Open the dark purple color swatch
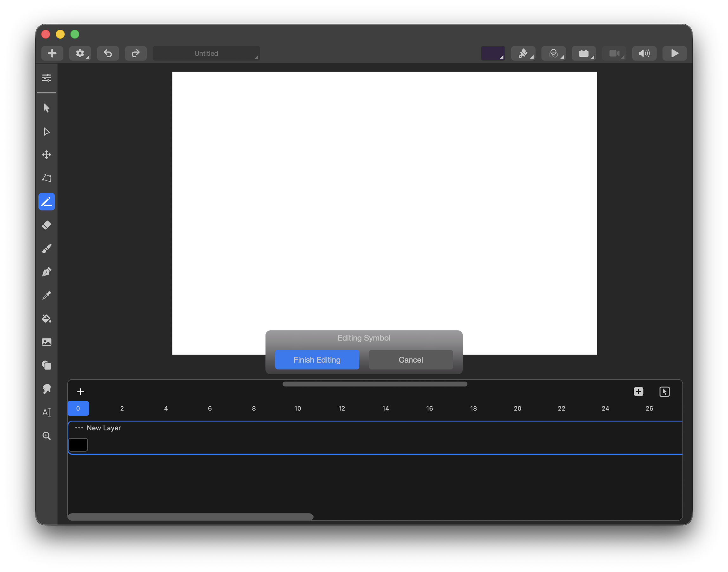The width and height of the screenshot is (728, 572). [492, 53]
